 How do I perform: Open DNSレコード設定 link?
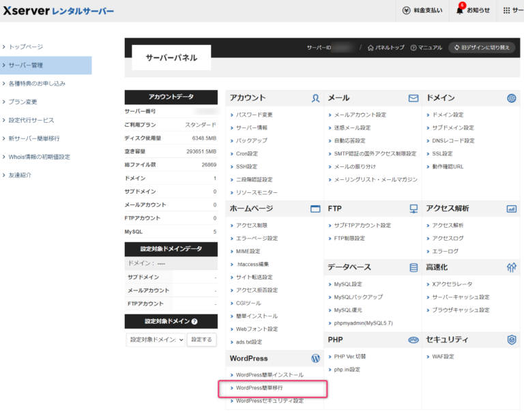coord(453,141)
